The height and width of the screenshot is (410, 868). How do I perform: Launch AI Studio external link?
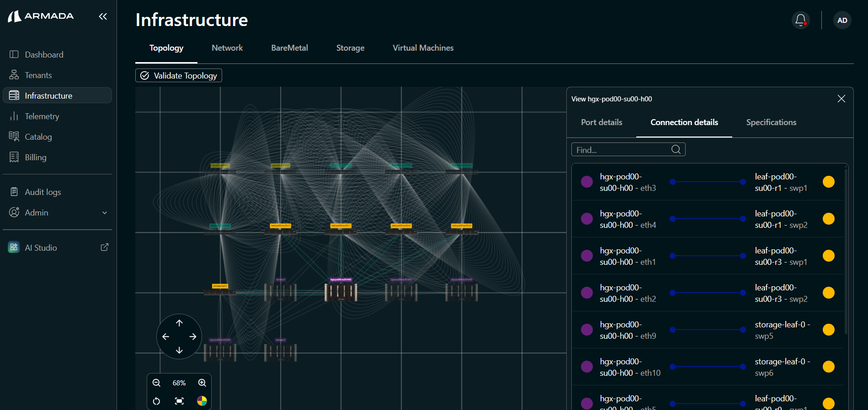pos(105,247)
